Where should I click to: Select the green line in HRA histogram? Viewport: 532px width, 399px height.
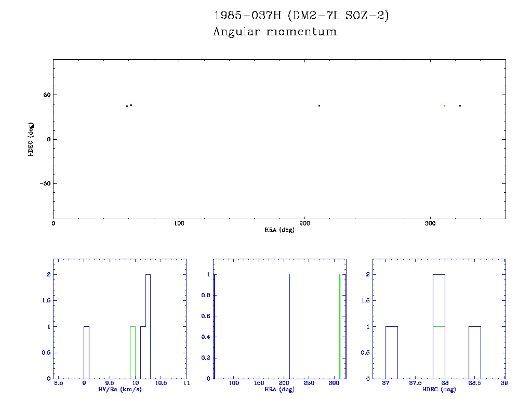[x=339, y=326]
